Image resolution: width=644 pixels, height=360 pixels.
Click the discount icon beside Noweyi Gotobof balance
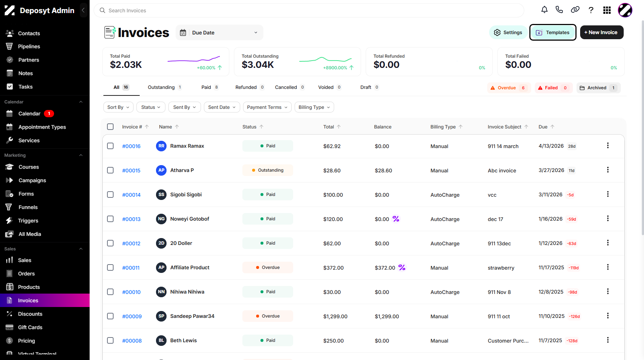tap(396, 219)
